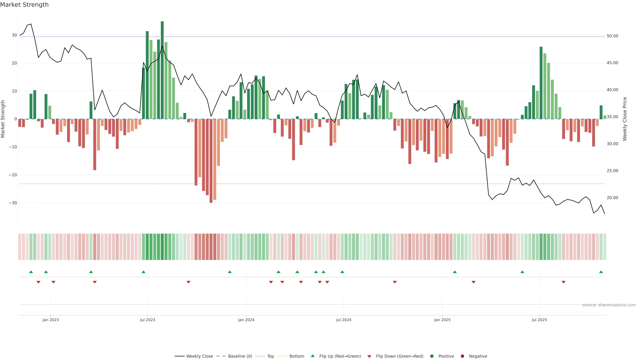Click the darkest green heatmap cell in strip
Image resolution: width=644 pixels, height=362 pixels.
point(162,247)
